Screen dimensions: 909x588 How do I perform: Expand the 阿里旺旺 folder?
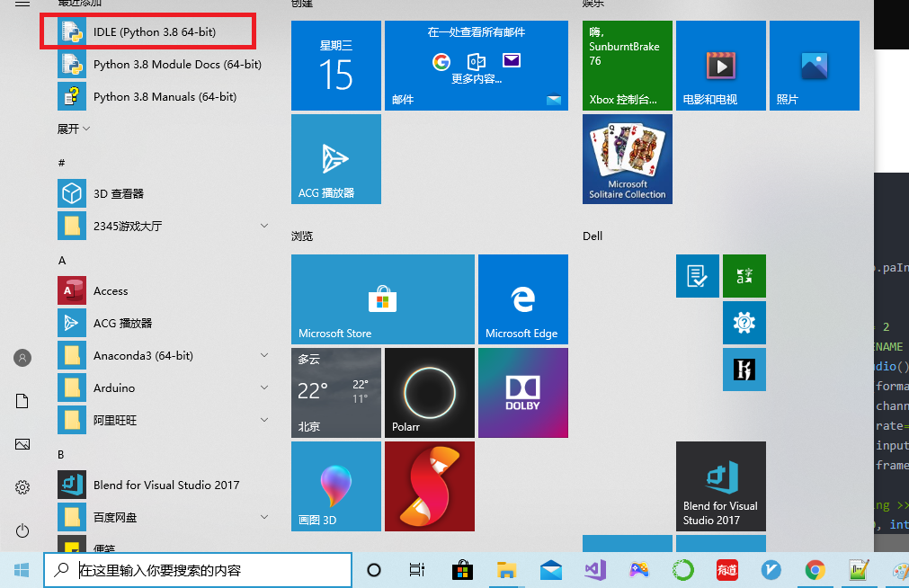pyautogui.click(x=165, y=421)
